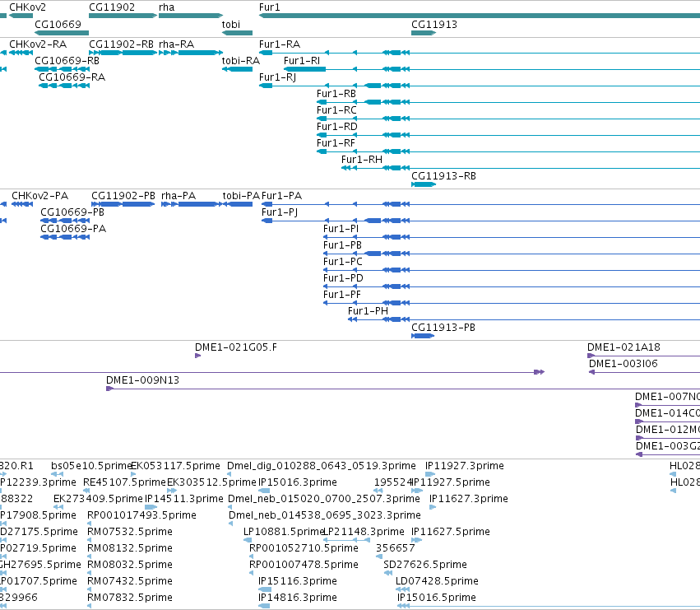The height and width of the screenshot is (610, 700).
Task: Select the Fur1-RA transcript label
Action: point(280,44)
